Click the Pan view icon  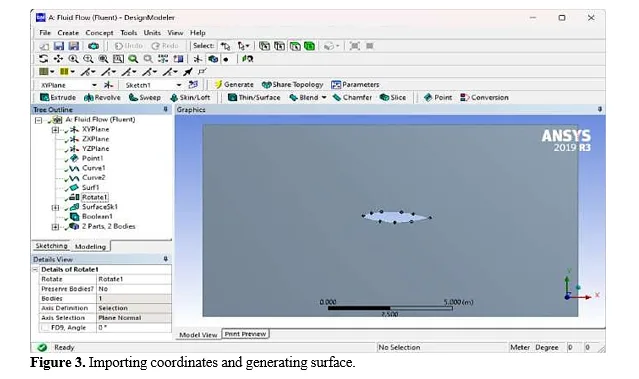pos(58,59)
